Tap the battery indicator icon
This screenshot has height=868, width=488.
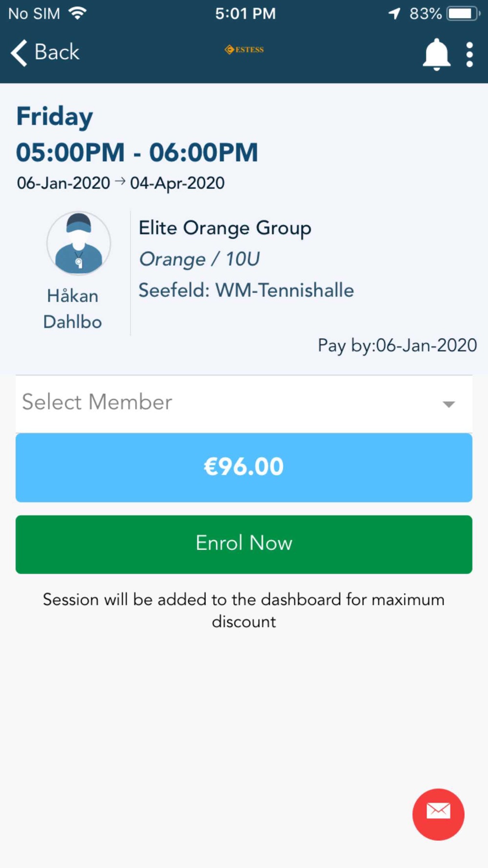tap(463, 13)
